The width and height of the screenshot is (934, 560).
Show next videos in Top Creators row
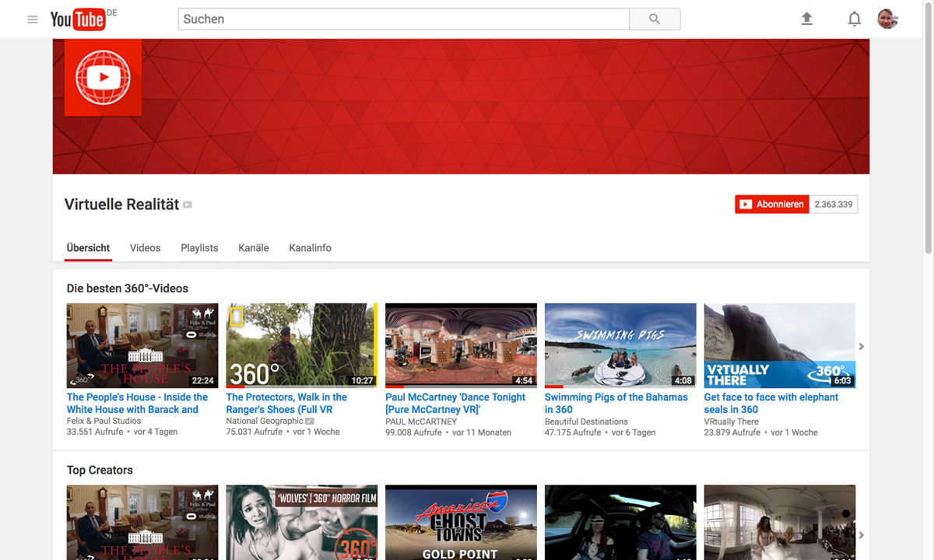click(x=861, y=535)
